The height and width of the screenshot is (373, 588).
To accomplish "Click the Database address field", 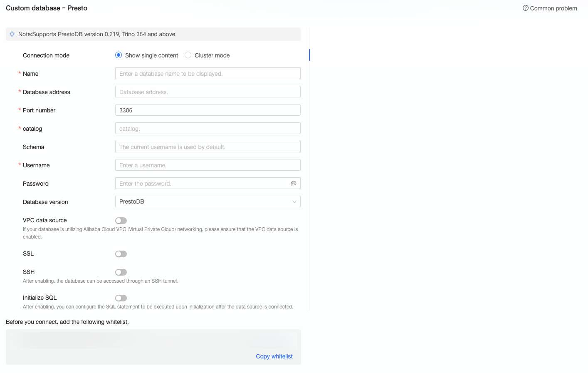I will [208, 92].
